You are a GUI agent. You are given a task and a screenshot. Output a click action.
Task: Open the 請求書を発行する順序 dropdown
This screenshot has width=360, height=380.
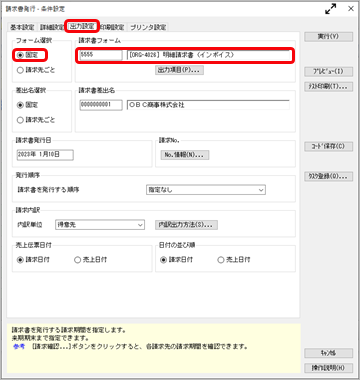tap(206, 190)
